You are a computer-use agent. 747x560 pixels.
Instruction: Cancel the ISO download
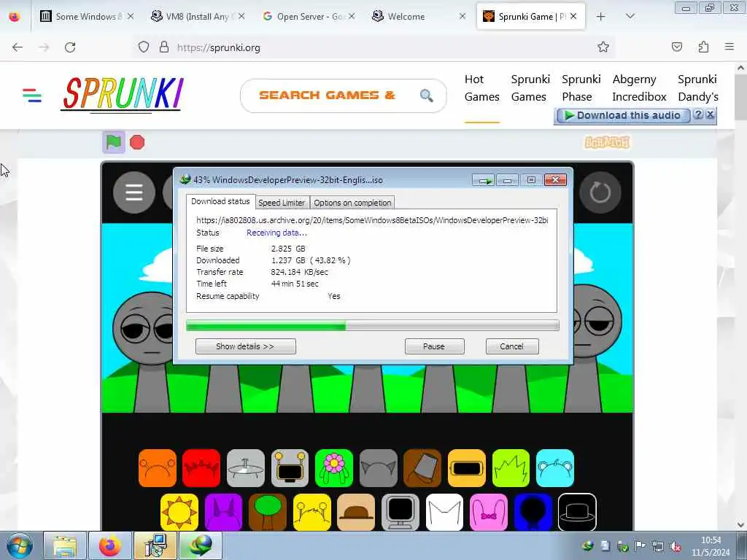512,346
